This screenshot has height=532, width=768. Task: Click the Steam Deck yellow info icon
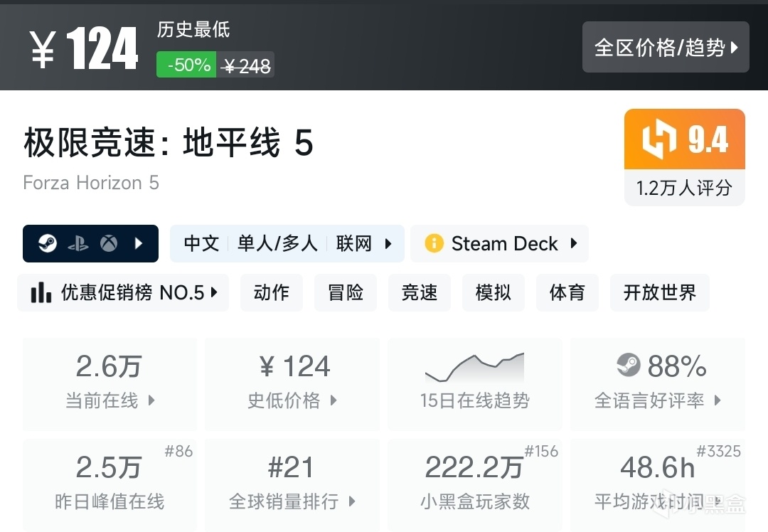(x=434, y=244)
